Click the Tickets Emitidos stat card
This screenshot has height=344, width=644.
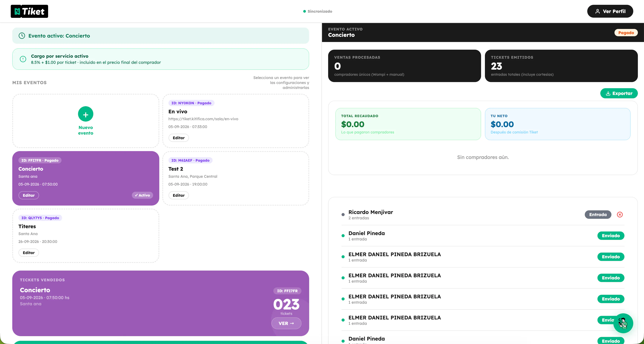point(561,66)
